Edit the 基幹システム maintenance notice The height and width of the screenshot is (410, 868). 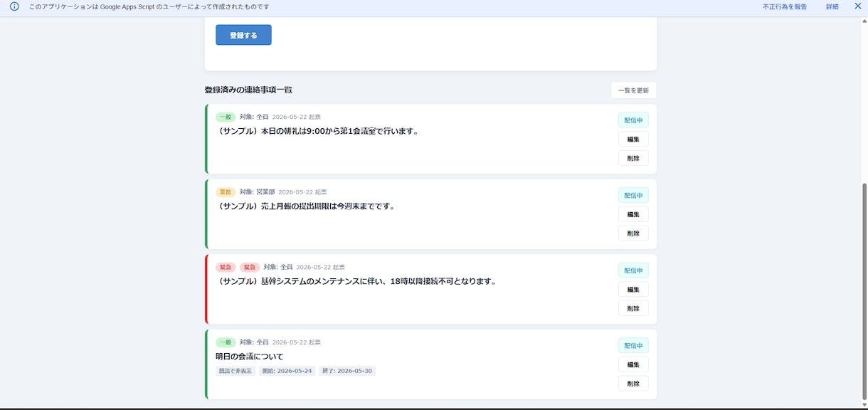tap(633, 290)
